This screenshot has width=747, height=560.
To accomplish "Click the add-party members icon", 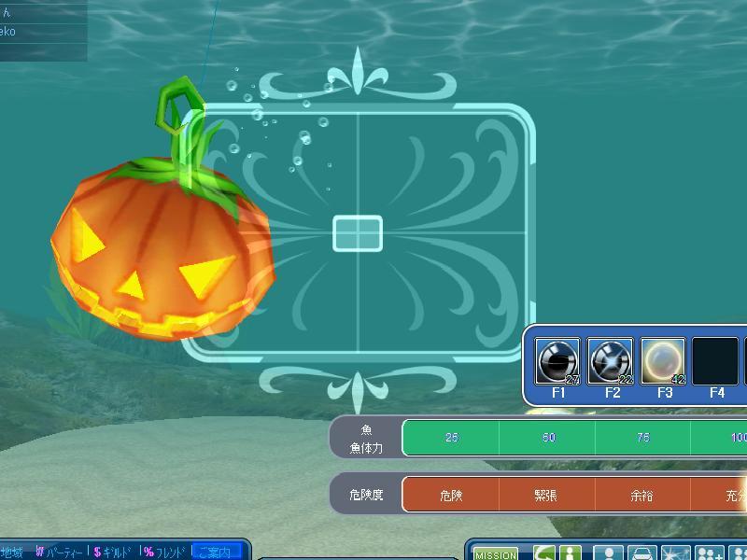I will [x=710, y=553].
